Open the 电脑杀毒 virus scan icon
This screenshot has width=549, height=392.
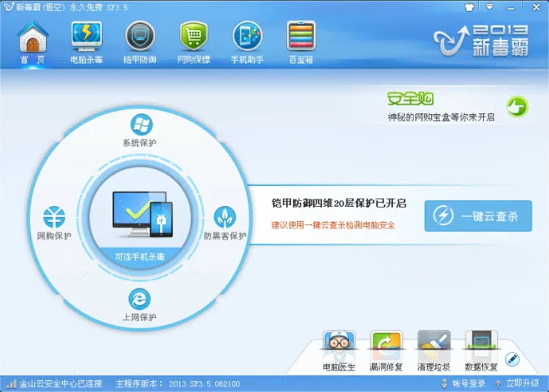coord(87,37)
